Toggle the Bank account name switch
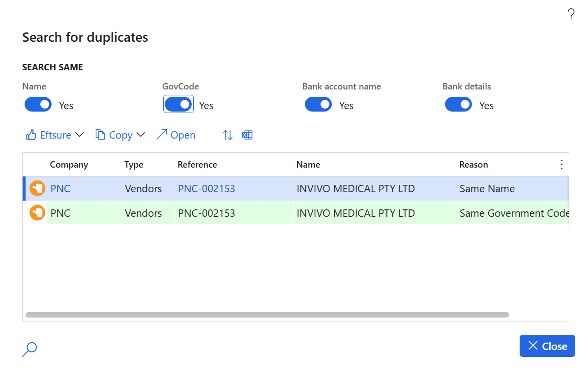This screenshot has height=378, width=588. [x=319, y=104]
